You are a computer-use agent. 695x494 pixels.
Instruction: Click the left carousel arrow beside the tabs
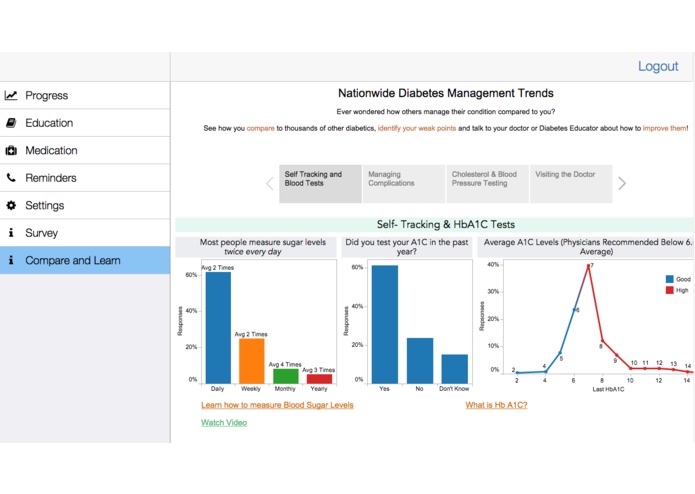269,183
